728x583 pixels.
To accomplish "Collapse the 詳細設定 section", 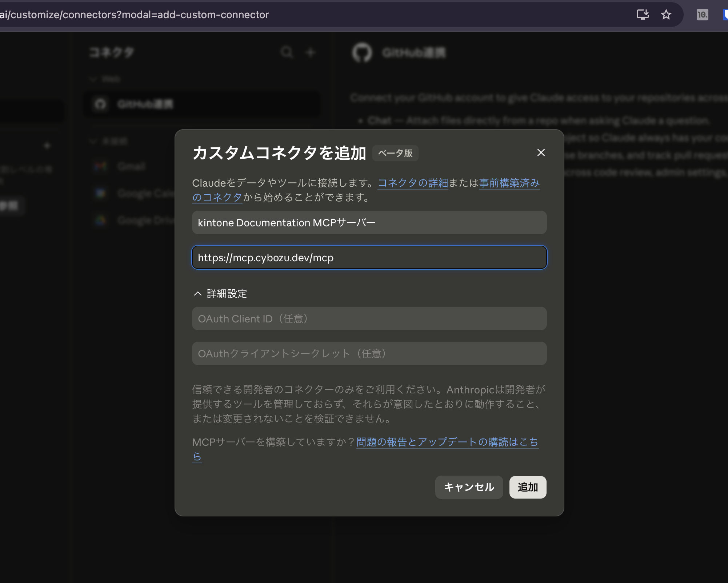I will [220, 293].
